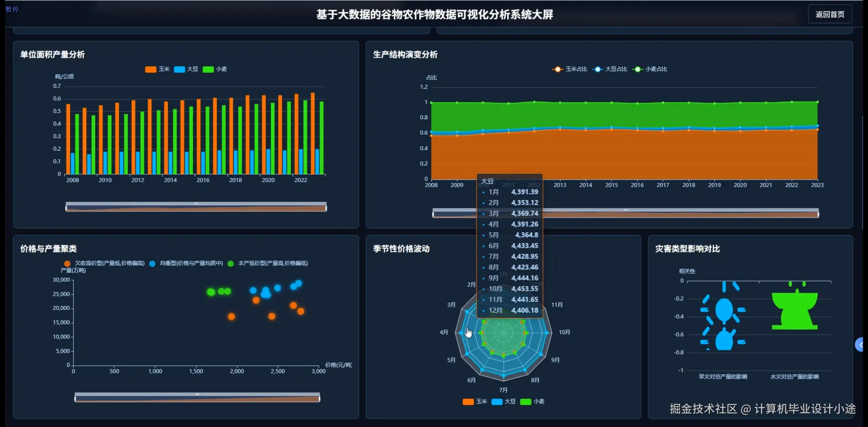The image size is (868, 427).
Task: Click the zoom bar below the 价格与产量聚类 scatter chart
Action: pyautogui.click(x=197, y=397)
